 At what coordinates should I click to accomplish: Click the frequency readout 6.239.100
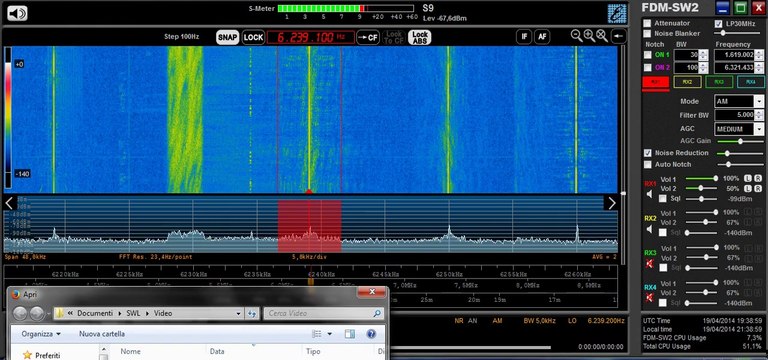coord(311,37)
